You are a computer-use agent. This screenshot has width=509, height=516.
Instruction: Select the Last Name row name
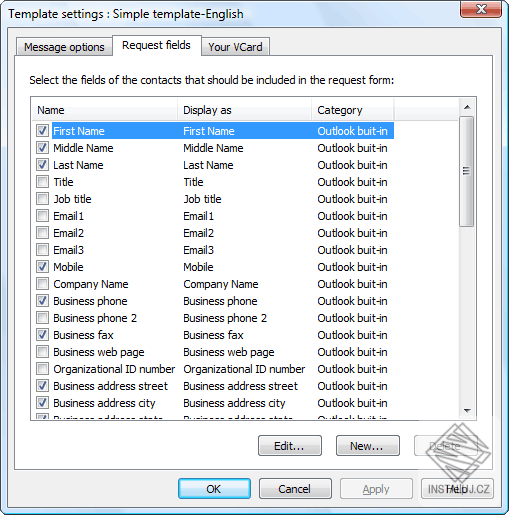tap(78, 165)
